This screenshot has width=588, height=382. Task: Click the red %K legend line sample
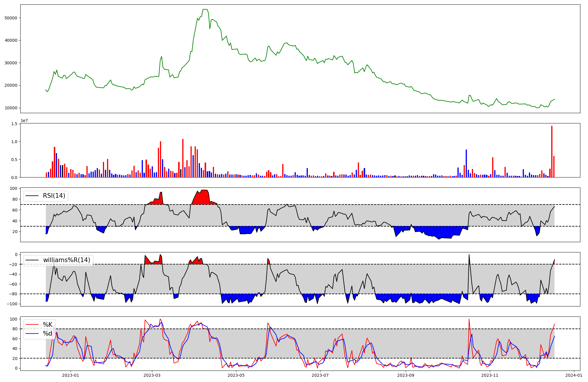32,325
